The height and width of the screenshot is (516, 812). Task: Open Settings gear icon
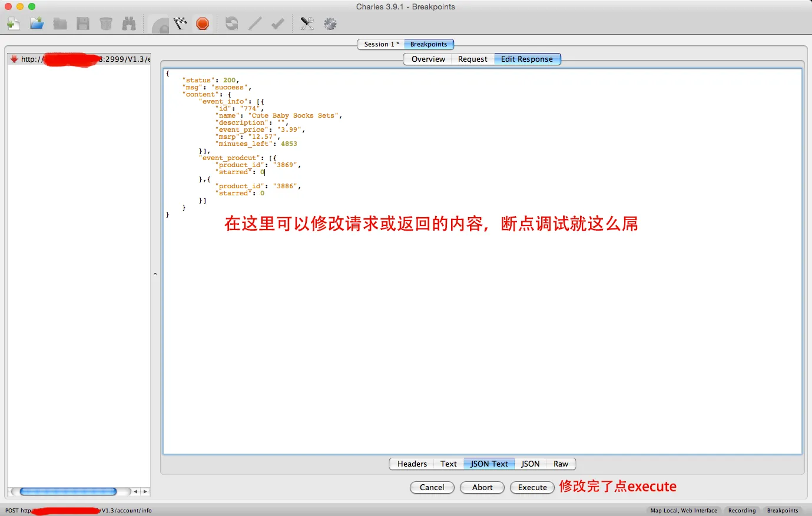coord(330,24)
